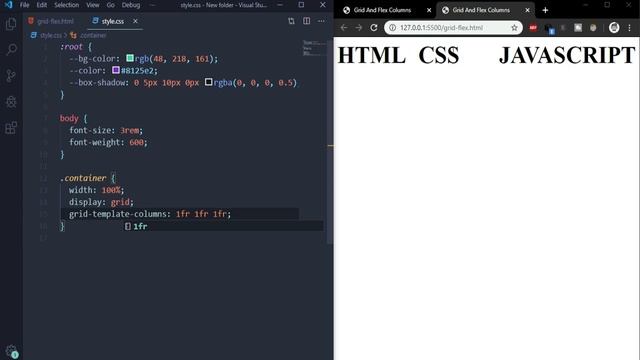The image size is (640, 360).
Task: Click the JAVASCRIPT heading on the web page
Action: click(567, 55)
